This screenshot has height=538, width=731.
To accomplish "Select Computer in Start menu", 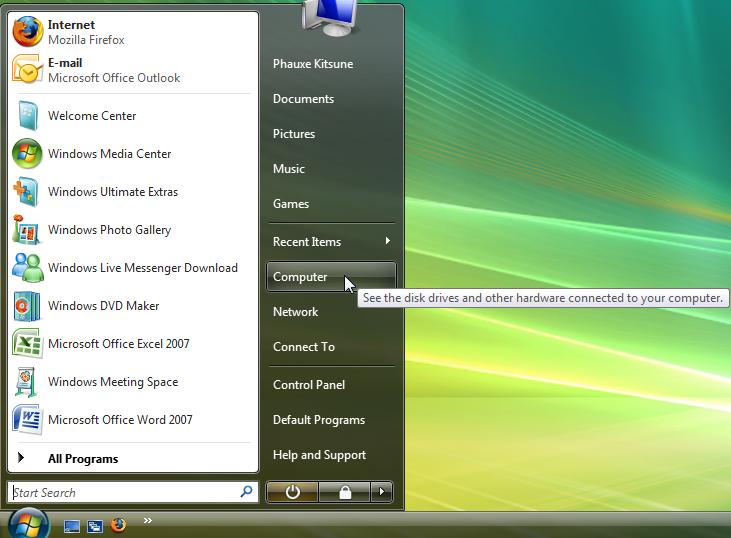I will 331,277.
